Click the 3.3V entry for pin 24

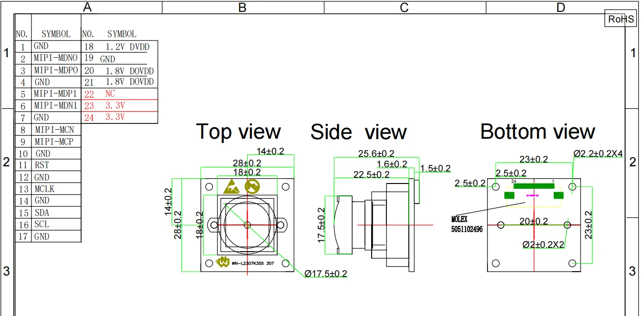click(x=115, y=117)
